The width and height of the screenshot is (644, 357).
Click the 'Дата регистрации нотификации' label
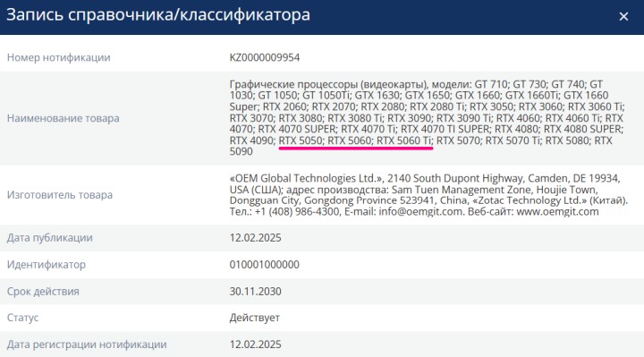(x=87, y=344)
